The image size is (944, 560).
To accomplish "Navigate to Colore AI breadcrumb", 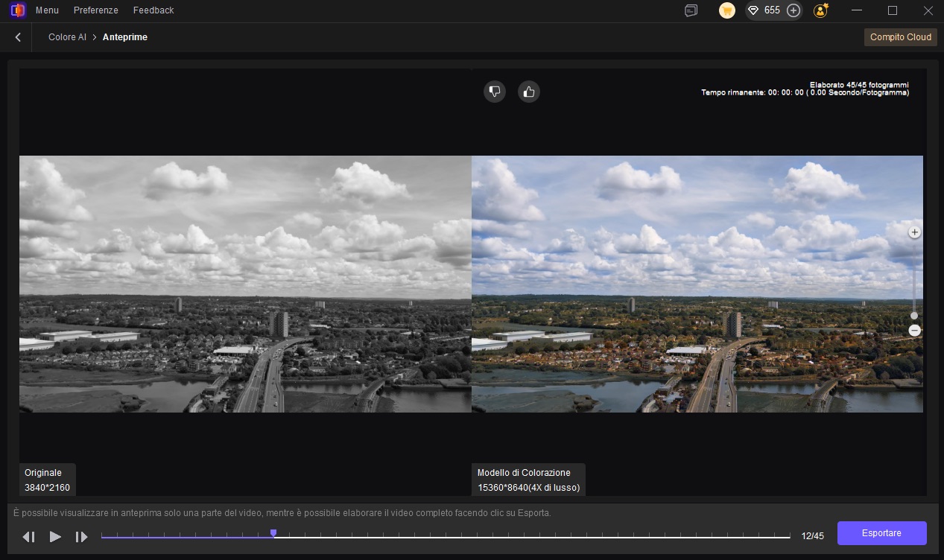I will click(x=67, y=37).
